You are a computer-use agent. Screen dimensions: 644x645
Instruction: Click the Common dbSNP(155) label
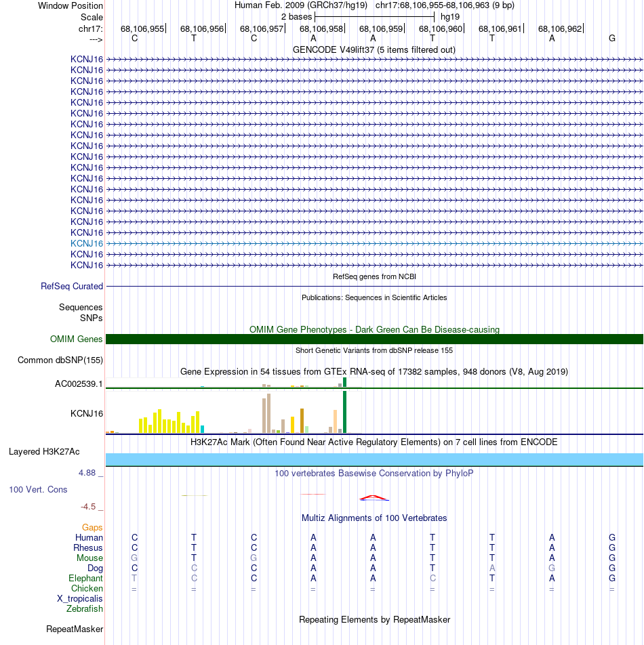point(60,360)
